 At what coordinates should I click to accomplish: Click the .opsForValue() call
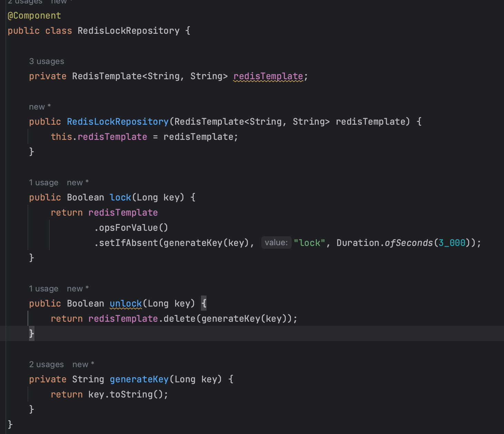click(x=131, y=228)
